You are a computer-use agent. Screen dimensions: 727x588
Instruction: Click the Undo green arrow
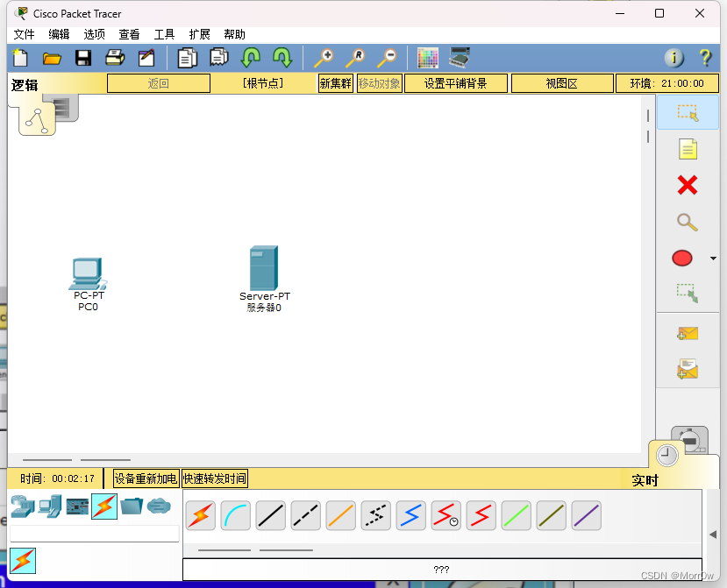pyautogui.click(x=250, y=58)
